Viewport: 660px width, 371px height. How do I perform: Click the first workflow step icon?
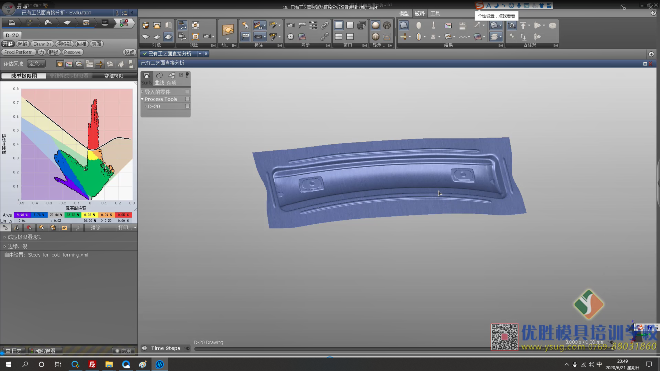[12, 23]
